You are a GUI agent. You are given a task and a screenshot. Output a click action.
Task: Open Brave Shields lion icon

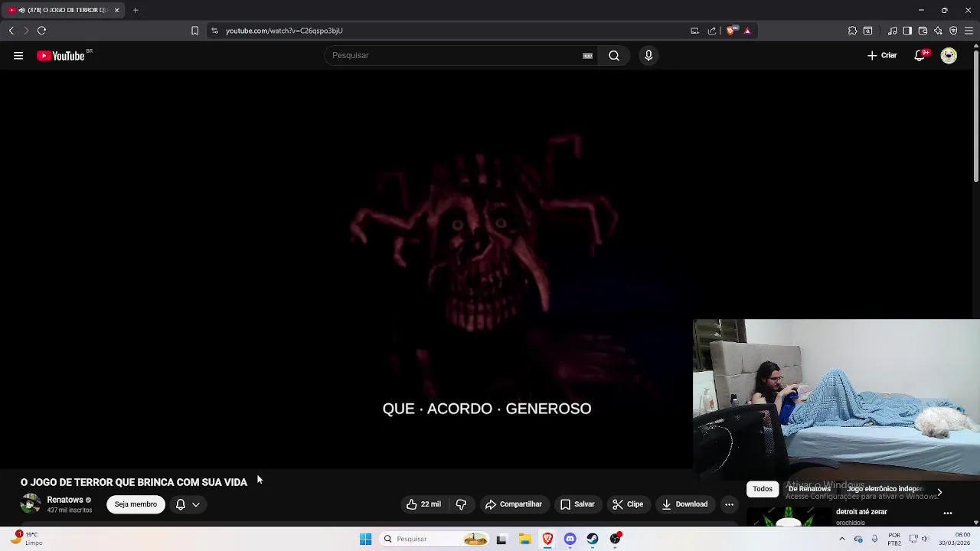(x=731, y=31)
